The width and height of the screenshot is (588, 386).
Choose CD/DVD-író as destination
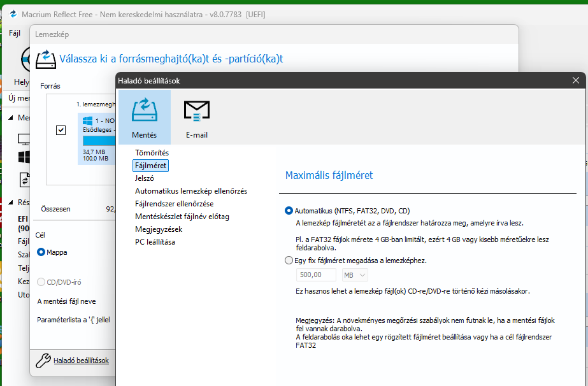[41, 282]
